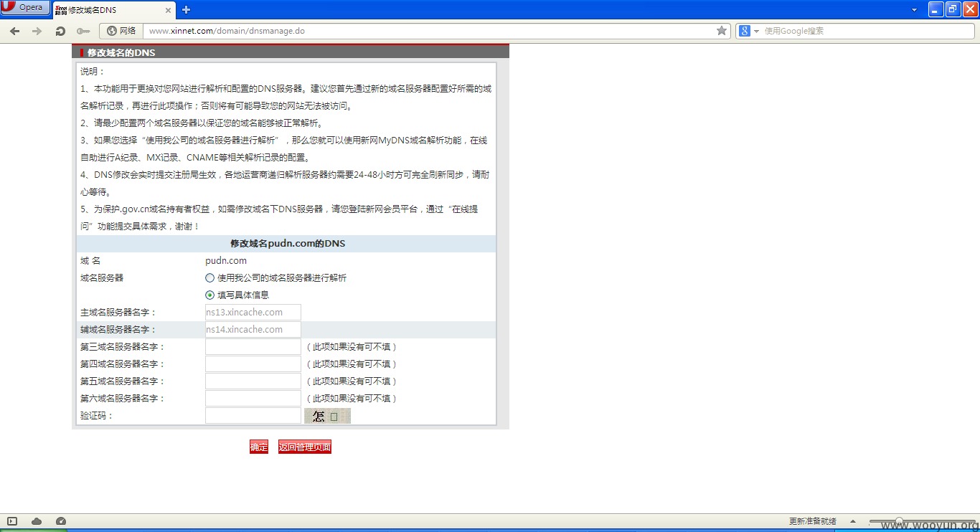Open a new tab with plus icon
The width and height of the screenshot is (980, 532).
point(186,10)
